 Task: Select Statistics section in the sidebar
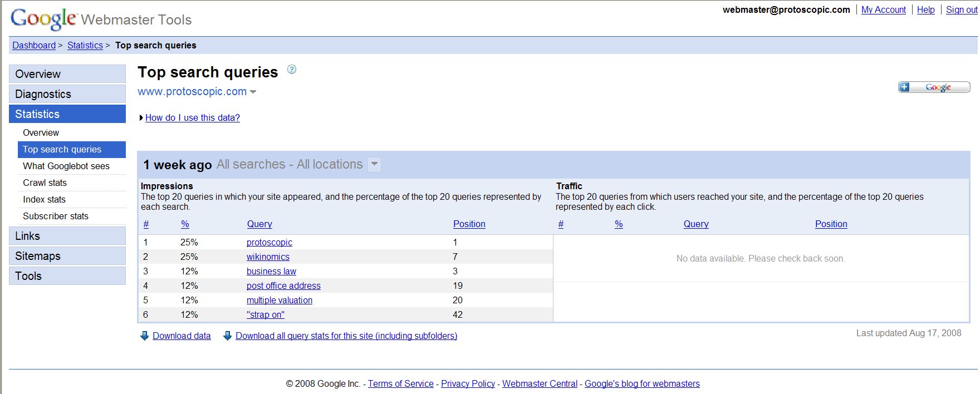tap(67, 114)
